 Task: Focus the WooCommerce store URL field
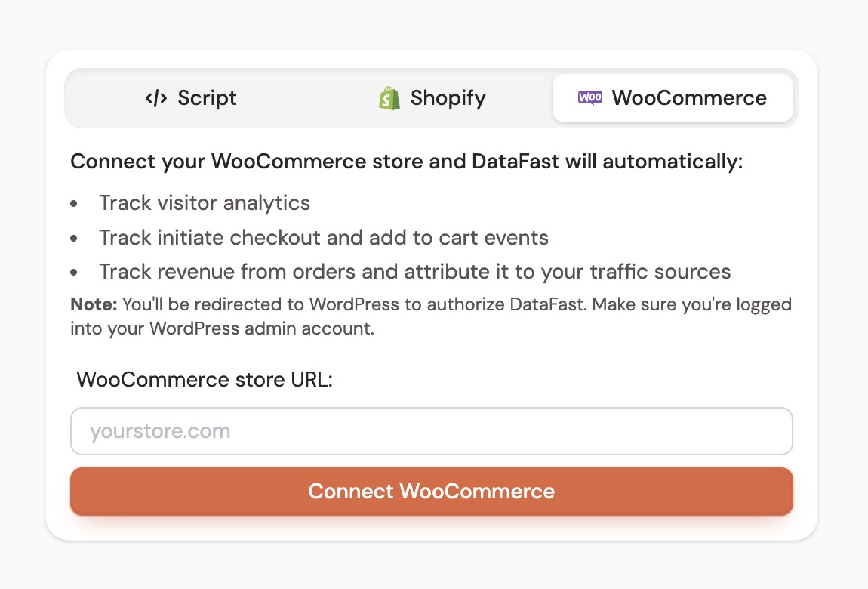click(432, 432)
